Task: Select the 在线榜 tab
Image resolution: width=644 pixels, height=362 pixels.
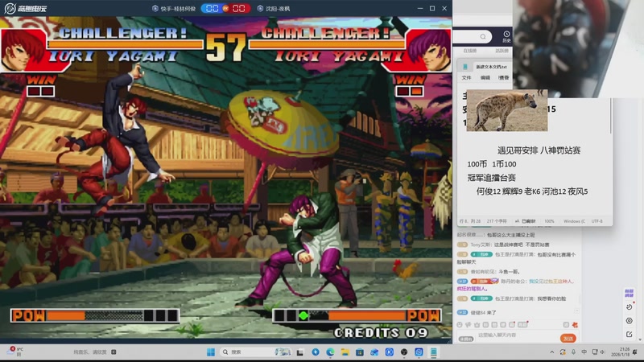Action: coord(470,51)
